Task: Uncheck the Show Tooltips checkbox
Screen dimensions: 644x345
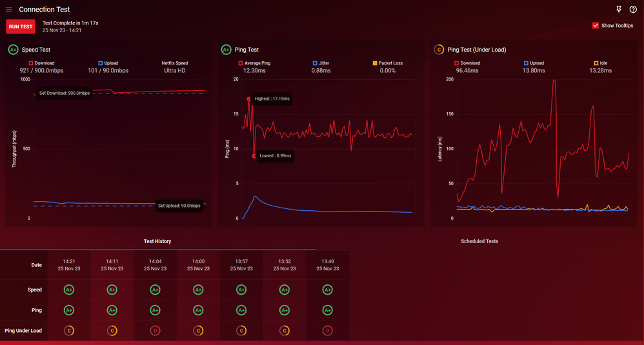Action: tap(596, 26)
